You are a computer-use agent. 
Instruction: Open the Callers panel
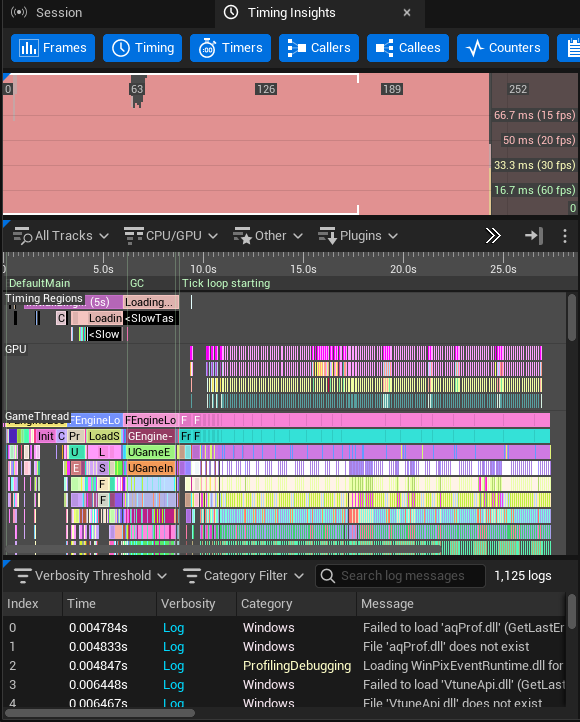click(319, 48)
